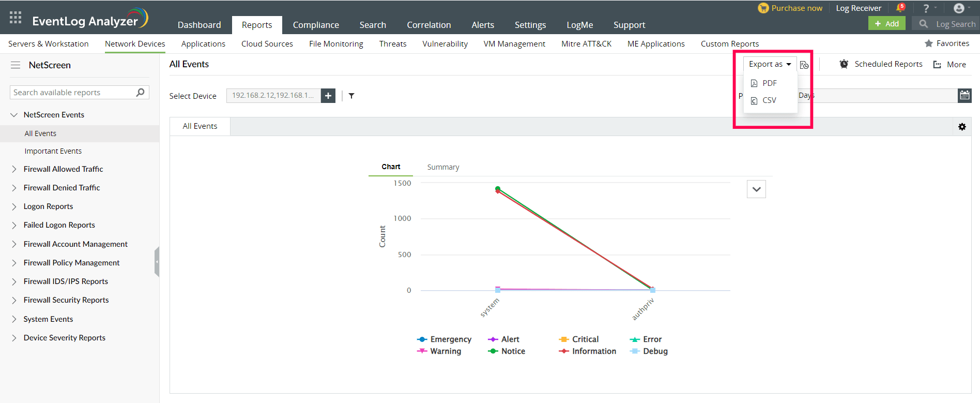Toggle the Critical series in legend

[x=578, y=339]
